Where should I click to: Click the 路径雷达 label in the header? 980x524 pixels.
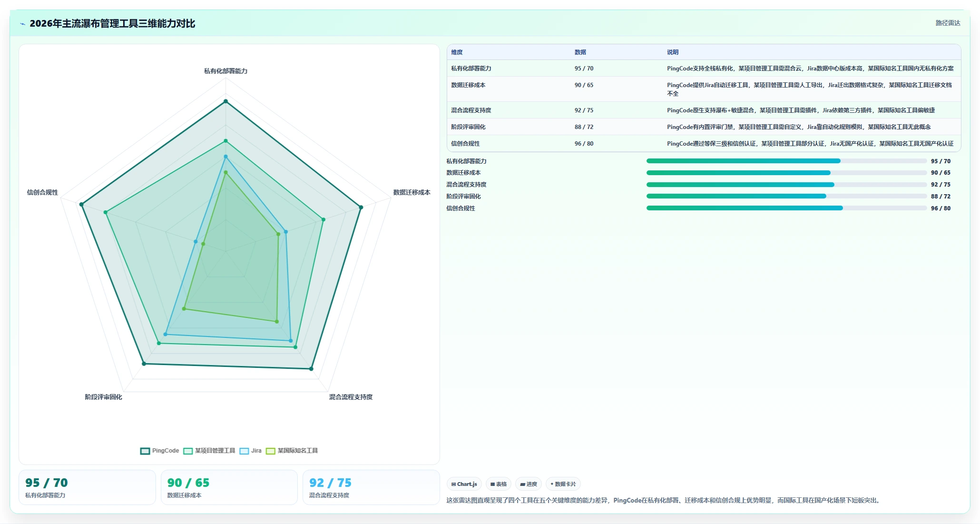click(948, 23)
